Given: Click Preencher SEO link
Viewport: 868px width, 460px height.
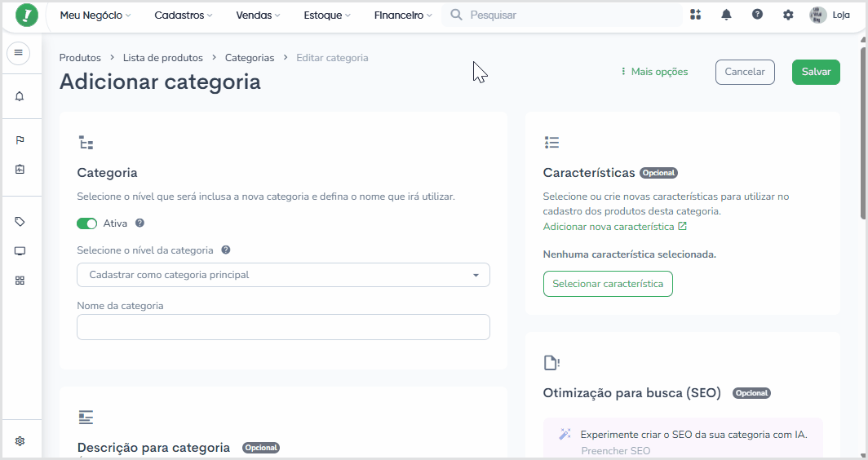Looking at the screenshot, I should click(x=616, y=450).
